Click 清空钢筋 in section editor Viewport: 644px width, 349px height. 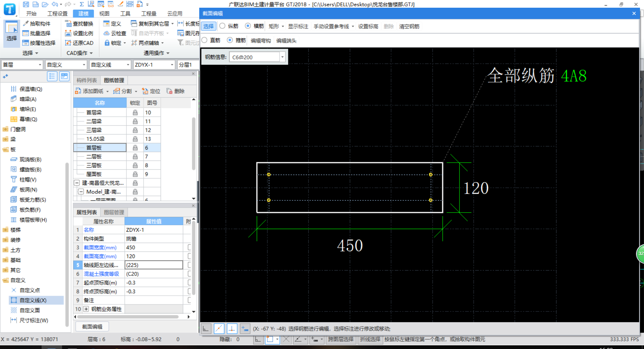tap(409, 26)
